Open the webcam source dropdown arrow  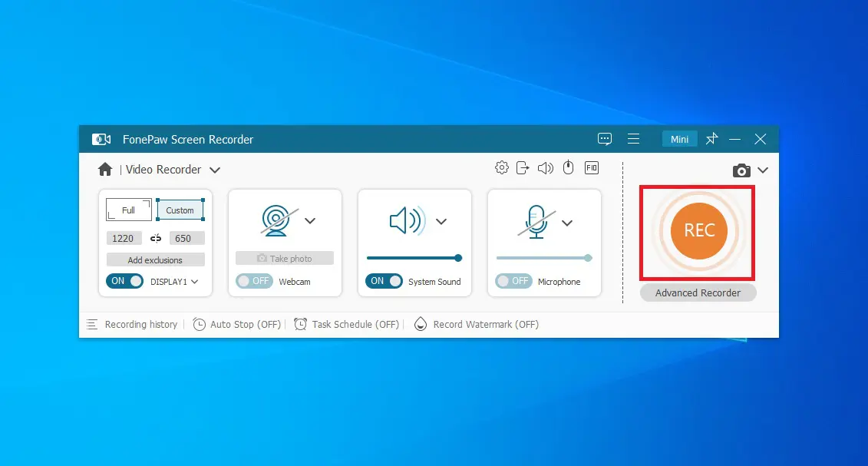click(x=310, y=221)
